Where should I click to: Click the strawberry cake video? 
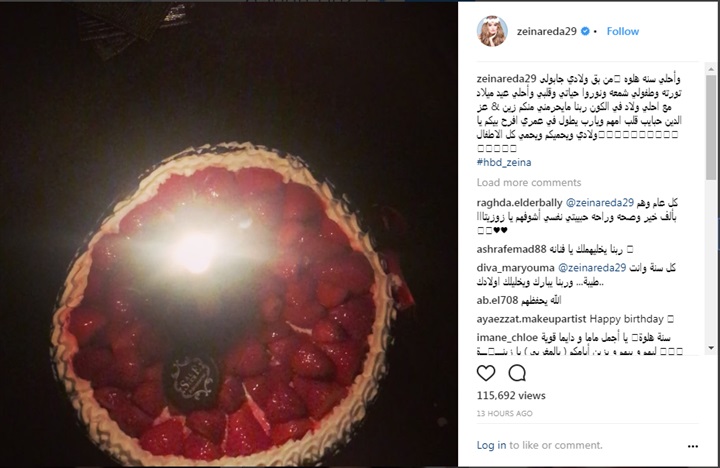point(229,234)
